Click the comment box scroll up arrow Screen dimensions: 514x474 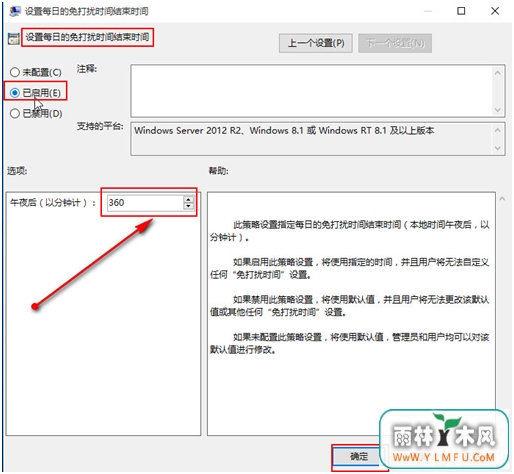pyautogui.click(x=498, y=72)
